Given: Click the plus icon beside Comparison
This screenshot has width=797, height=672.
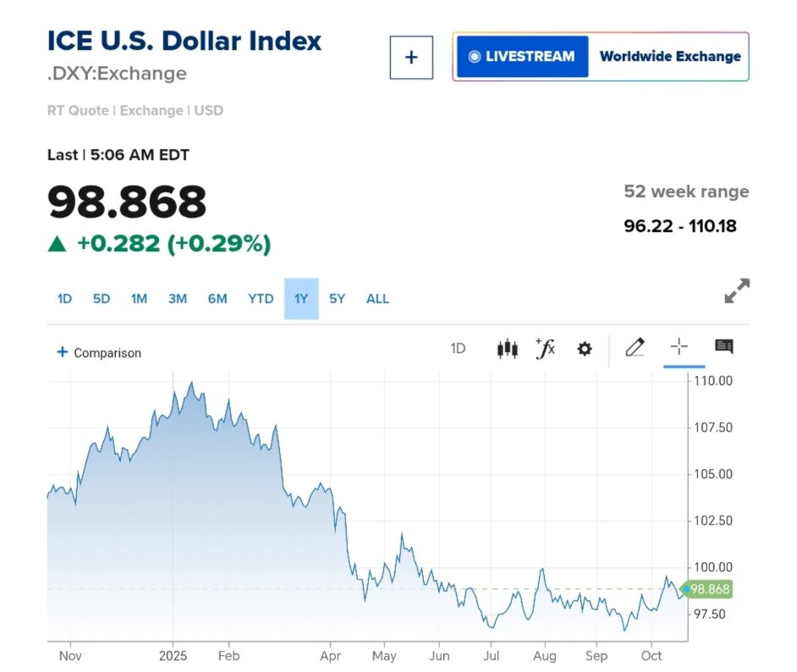Looking at the screenshot, I should point(62,352).
